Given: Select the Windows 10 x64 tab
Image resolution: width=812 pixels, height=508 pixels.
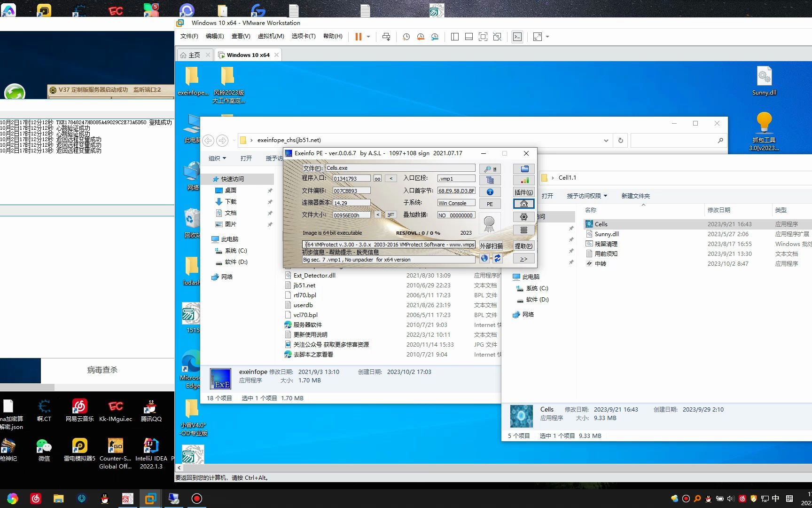Looking at the screenshot, I should point(248,55).
